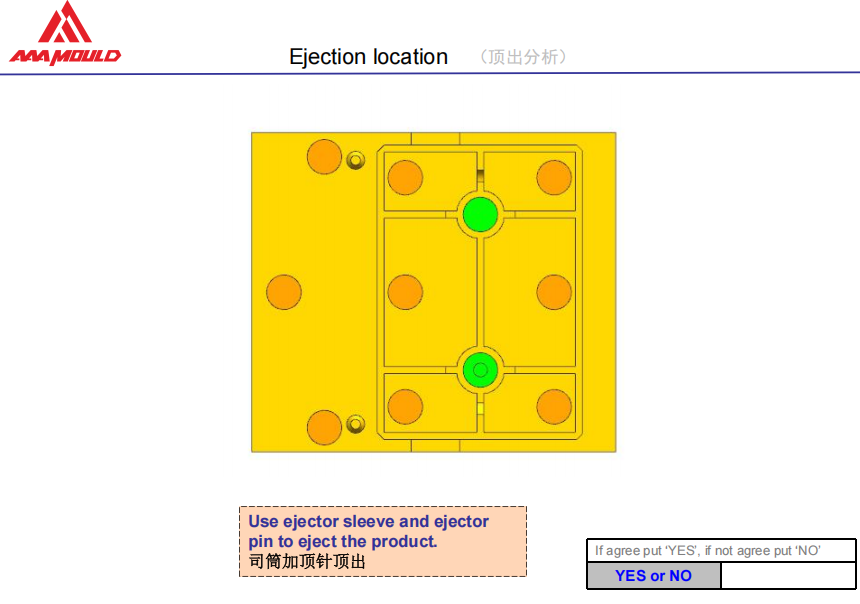Pick the bottom-right cavity orange ejector pin
The height and width of the screenshot is (604, 860).
coord(554,407)
